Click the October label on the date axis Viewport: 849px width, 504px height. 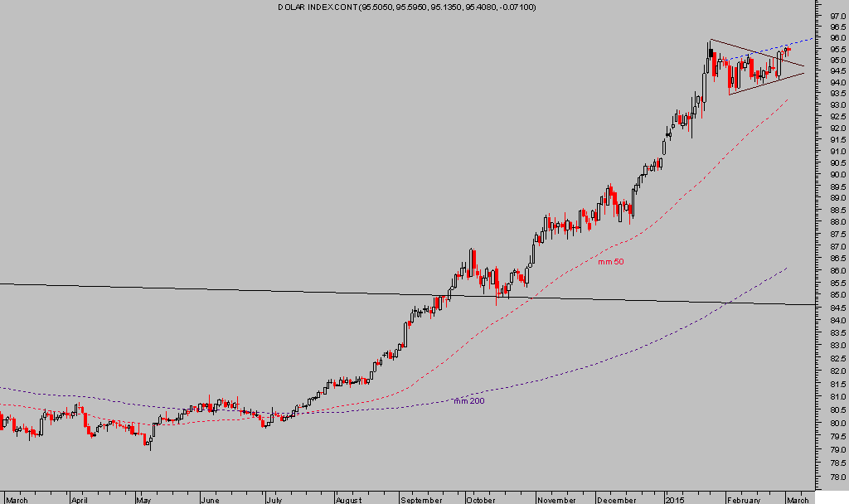(x=478, y=500)
